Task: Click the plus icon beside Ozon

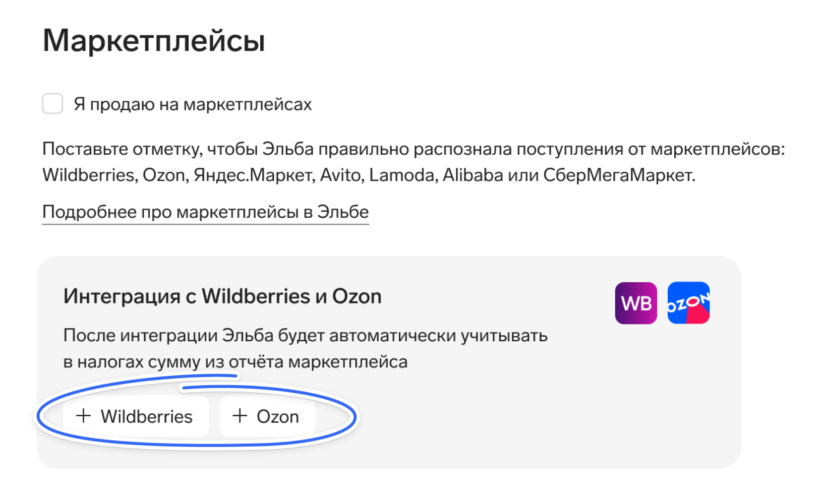Action: [x=240, y=416]
